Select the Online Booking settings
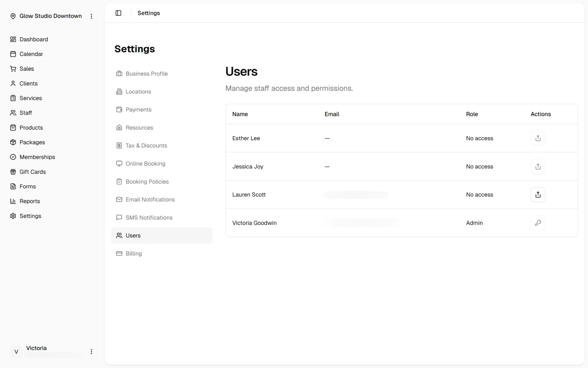The height and width of the screenshot is (368, 588). (x=162, y=163)
